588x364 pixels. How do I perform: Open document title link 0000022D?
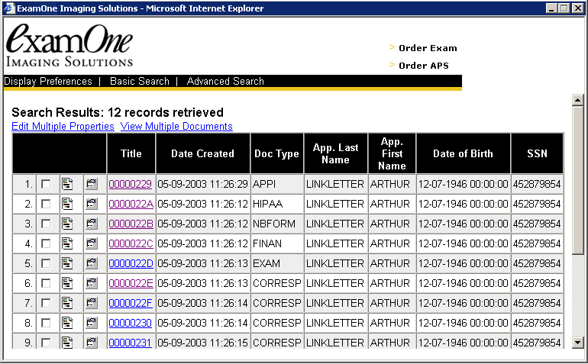coord(131,263)
